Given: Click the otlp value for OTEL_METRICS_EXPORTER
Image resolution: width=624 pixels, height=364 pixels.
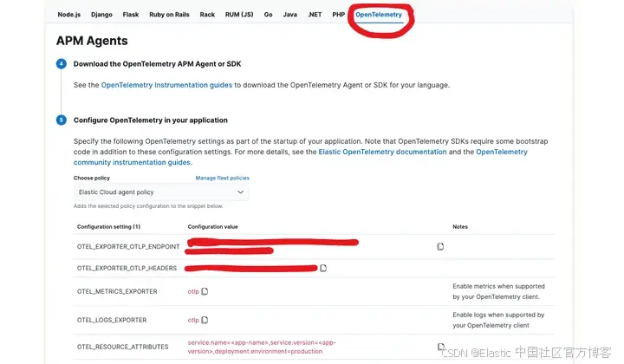Looking at the screenshot, I should point(193,291).
